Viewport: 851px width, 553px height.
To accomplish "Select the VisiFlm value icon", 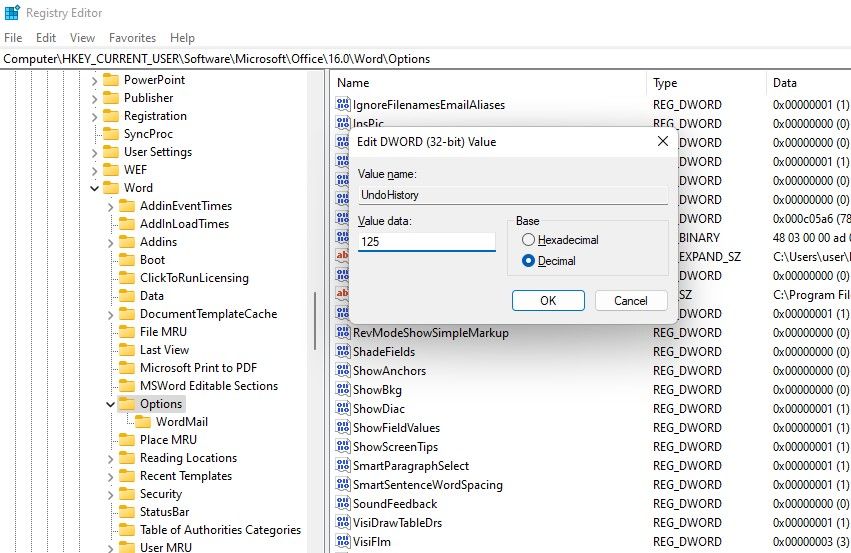I will point(342,541).
